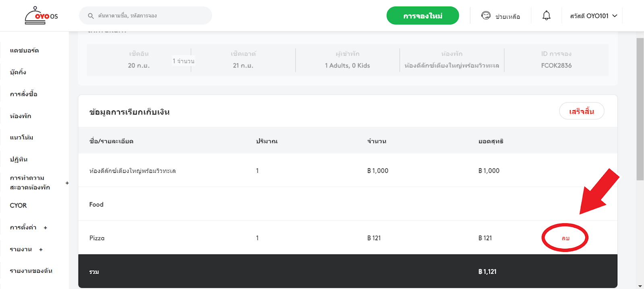Screen dimensions: 644x289
Task: Go to แดชบอร์ด in the sidebar
Action: [x=25, y=50]
